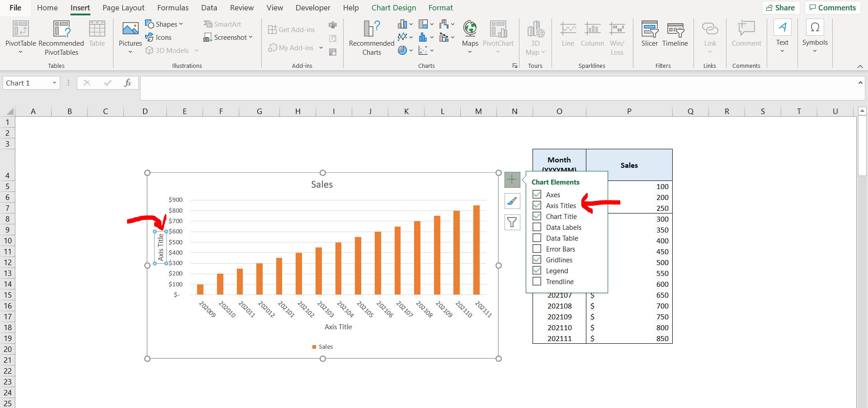Enable the Data Labels checkbox
The image size is (868, 408).
tap(537, 227)
